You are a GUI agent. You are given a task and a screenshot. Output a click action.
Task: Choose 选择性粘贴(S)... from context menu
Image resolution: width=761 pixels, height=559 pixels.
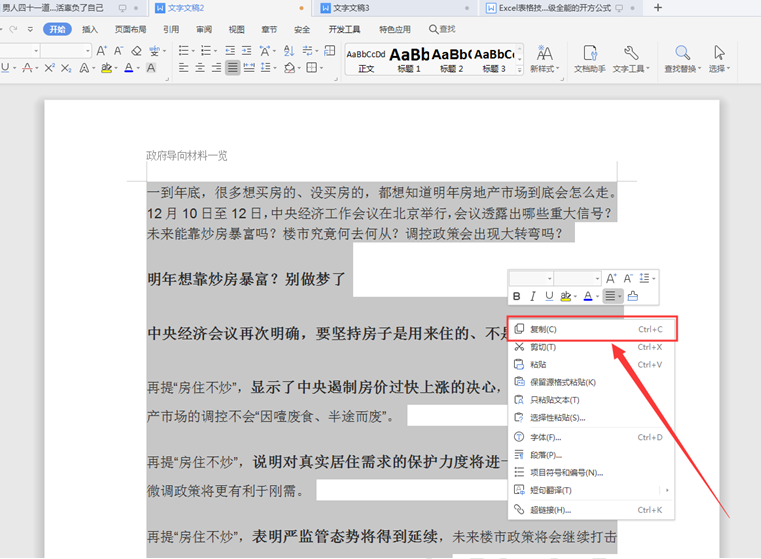(591, 417)
